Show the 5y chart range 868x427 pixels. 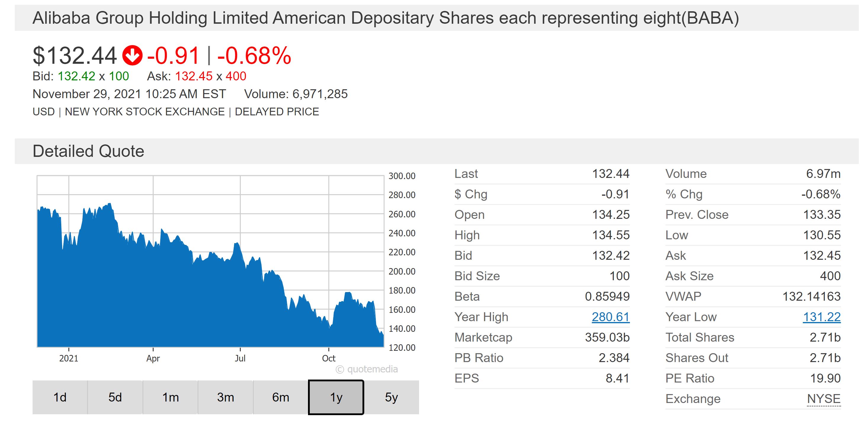pyautogui.click(x=391, y=397)
